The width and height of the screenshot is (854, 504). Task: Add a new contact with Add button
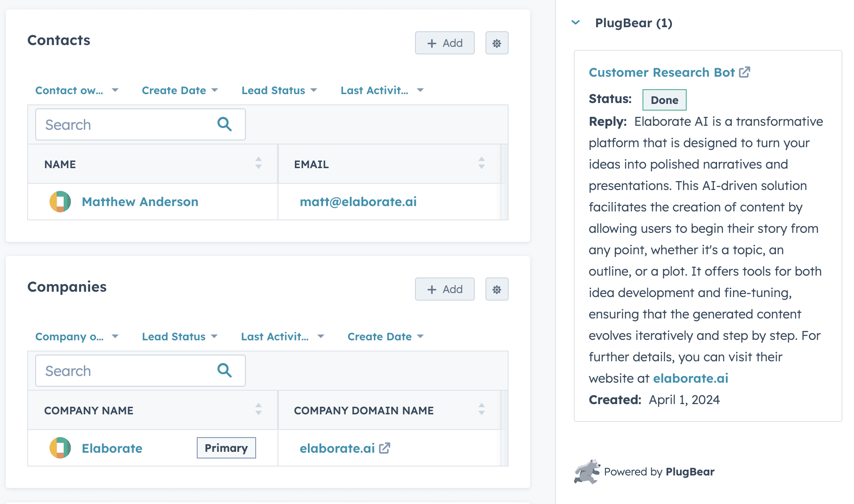[444, 43]
